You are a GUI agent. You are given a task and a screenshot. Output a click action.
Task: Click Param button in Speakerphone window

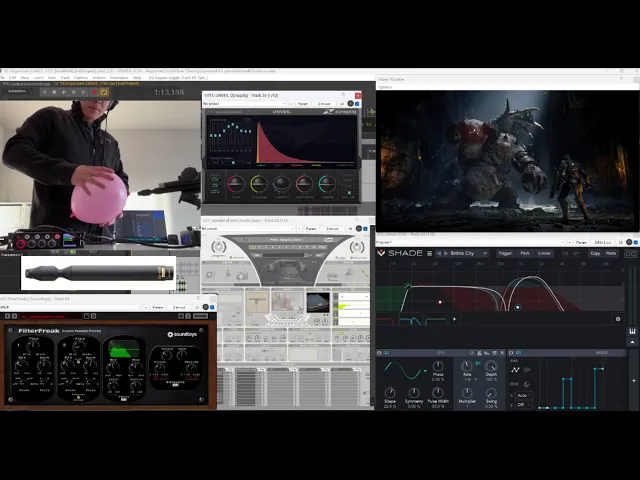[311, 229]
